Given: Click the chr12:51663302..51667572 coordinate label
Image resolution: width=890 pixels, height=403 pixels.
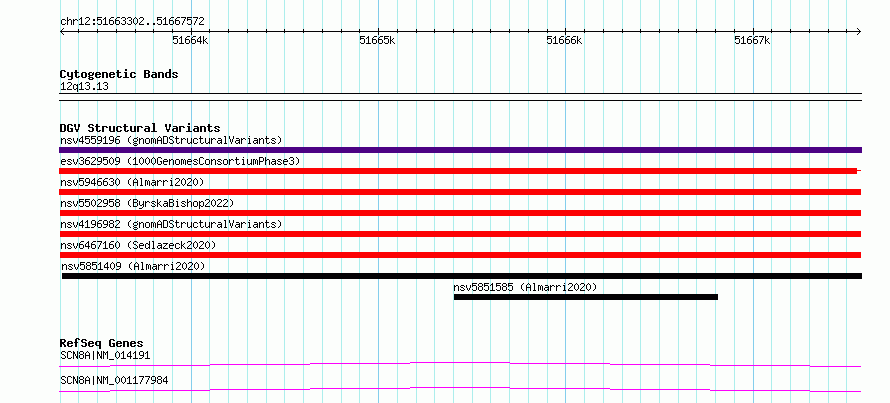Looking at the screenshot, I should pos(132,22).
